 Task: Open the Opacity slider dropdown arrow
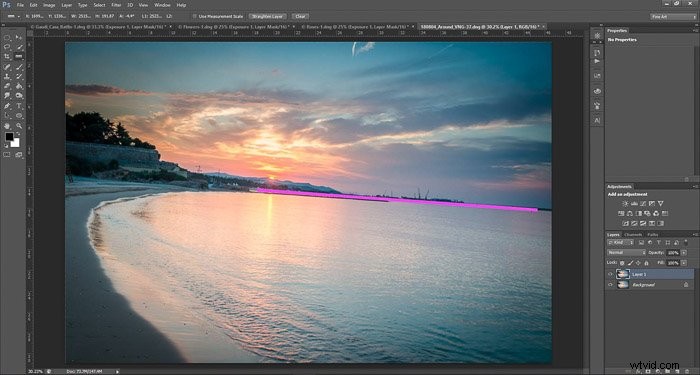[684, 253]
